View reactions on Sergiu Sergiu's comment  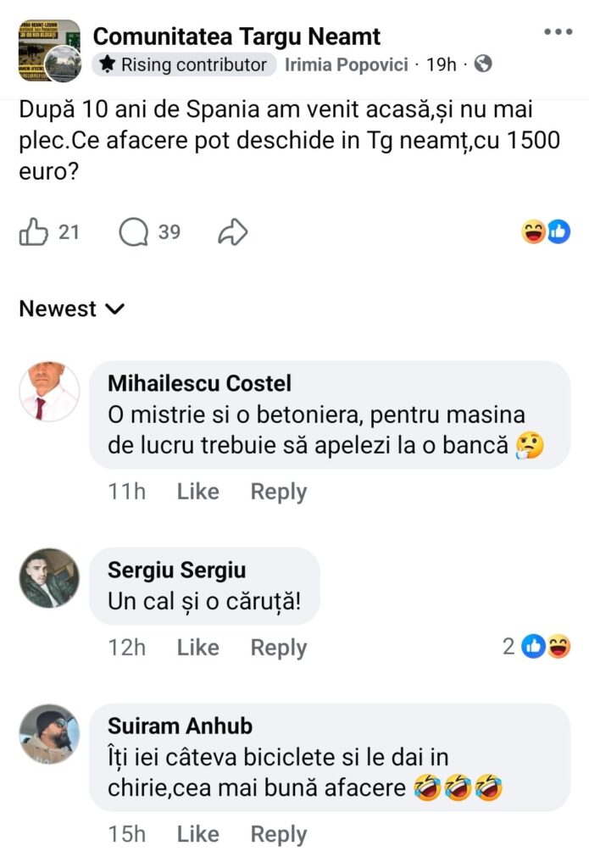tap(547, 647)
